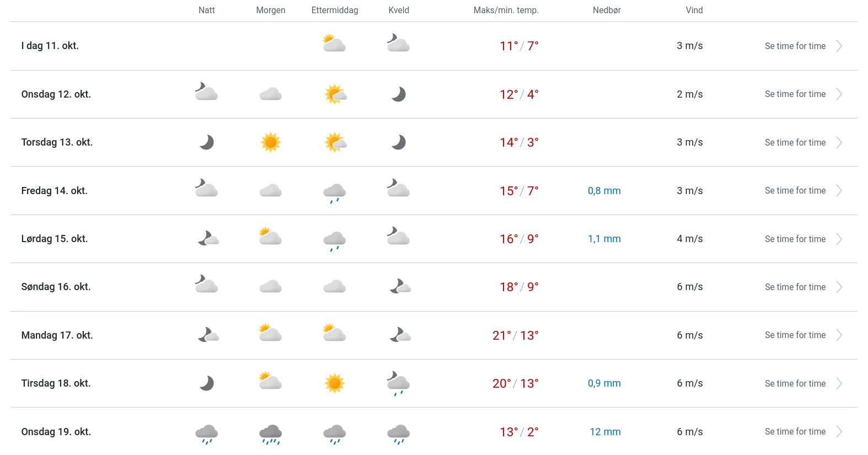
Task: Click the rainy night icon for Tirsdag 18. okt. evening
Action: pos(398,384)
